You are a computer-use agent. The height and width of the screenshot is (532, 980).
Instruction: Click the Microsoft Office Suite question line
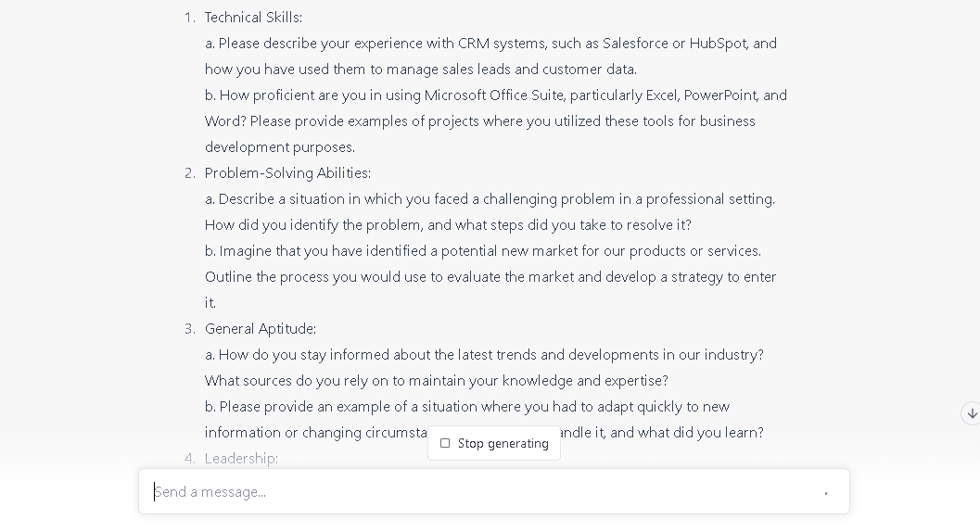point(496,95)
